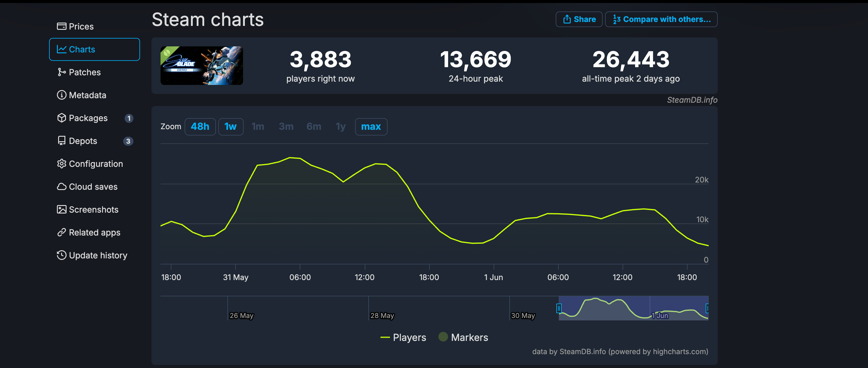Open the Depots label in sidebar
Image resolution: width=868 pixels, height=368 pixels.
[x=83, y=141]
